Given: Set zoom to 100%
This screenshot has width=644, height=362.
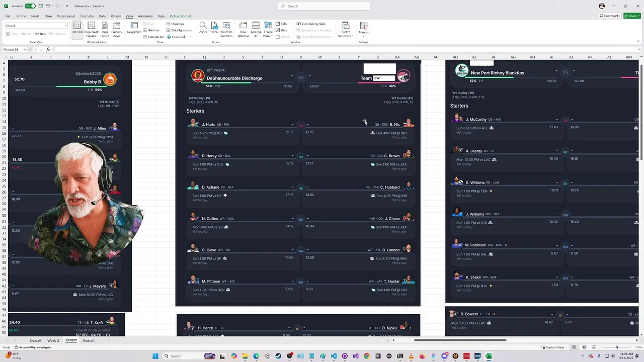Looking at the screenshot, I should pos(214,28).
